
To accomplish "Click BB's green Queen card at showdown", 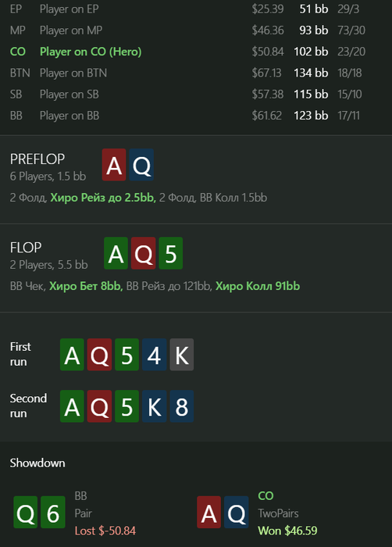I will coord(26,512).
